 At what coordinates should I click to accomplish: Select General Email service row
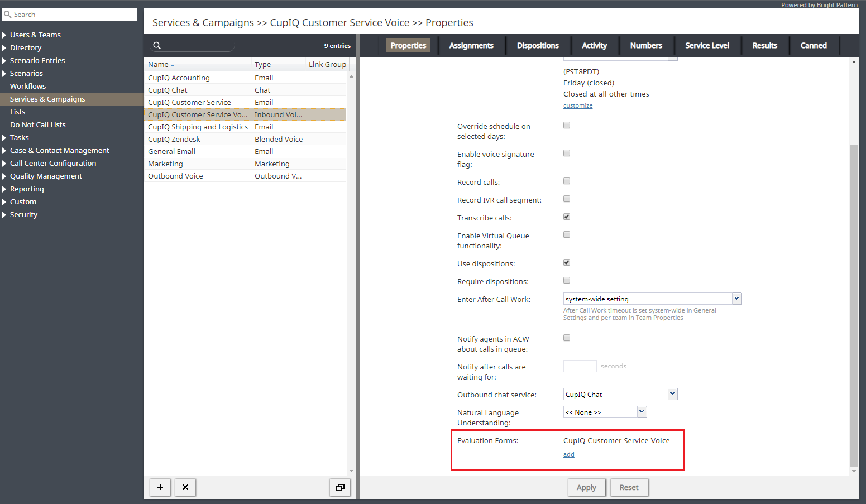[x=245, y=151]
